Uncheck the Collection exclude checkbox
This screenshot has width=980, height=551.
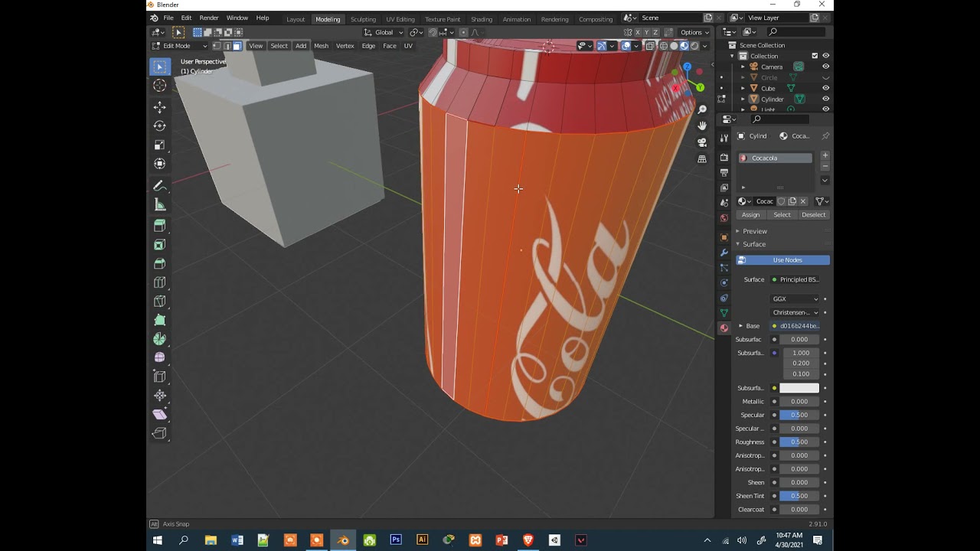[815, 56]
